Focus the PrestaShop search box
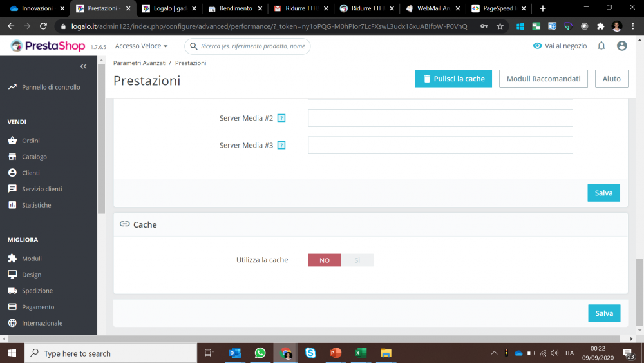This screenshot has width=644, height=363. coord(247,46)
